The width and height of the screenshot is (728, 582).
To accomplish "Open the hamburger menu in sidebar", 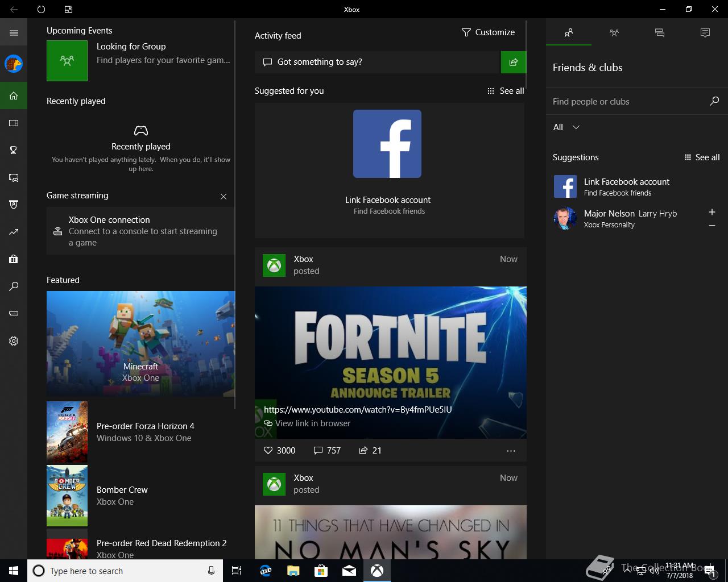I will tap(14, 33).
